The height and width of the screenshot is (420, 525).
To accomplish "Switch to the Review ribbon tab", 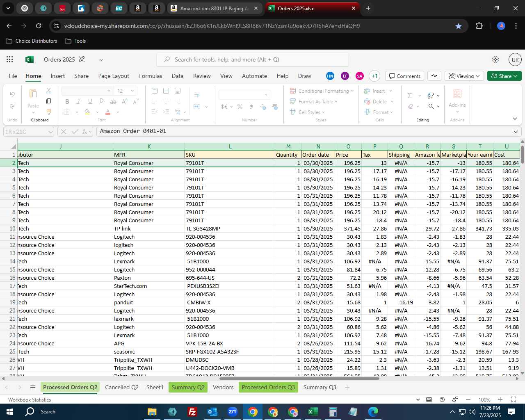I will pos(202,76).
